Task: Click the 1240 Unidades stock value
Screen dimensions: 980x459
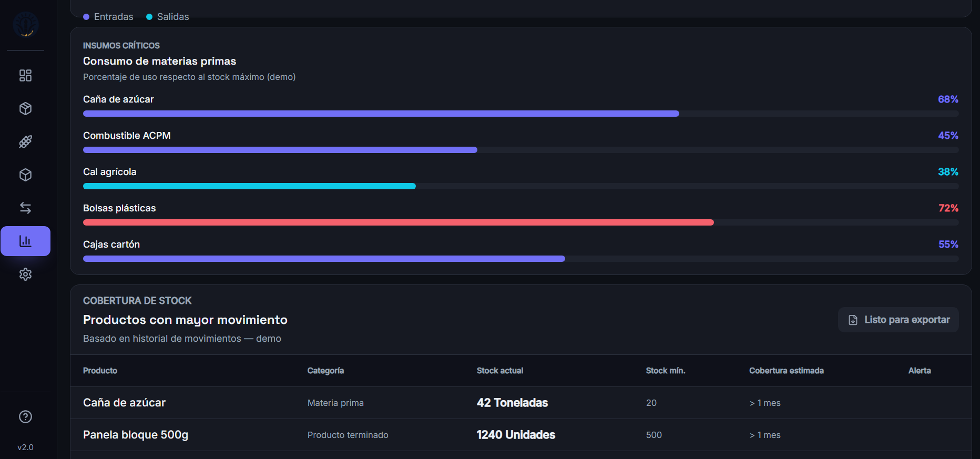Action: pos(516,435)
